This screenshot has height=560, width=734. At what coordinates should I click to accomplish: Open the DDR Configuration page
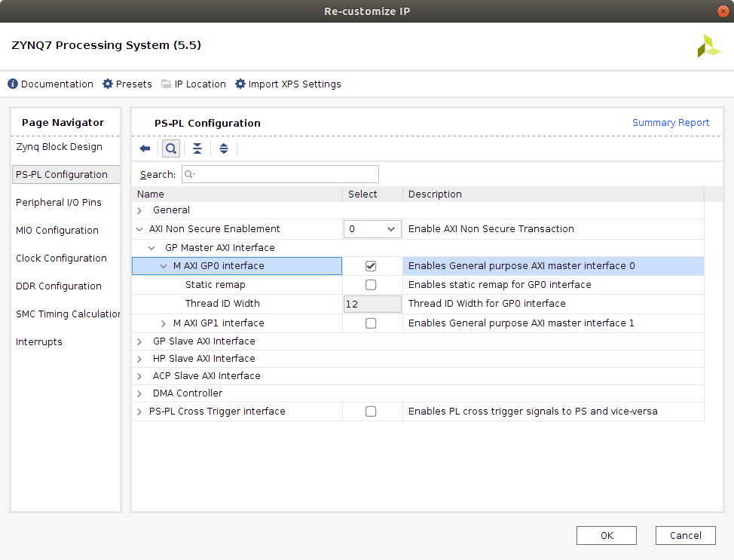[x=59, y=286]
